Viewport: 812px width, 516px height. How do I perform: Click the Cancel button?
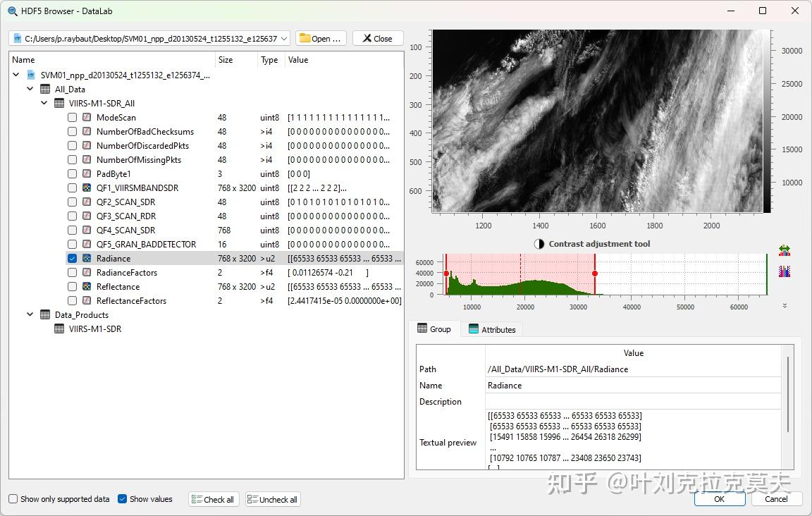[x=776, y=499]
